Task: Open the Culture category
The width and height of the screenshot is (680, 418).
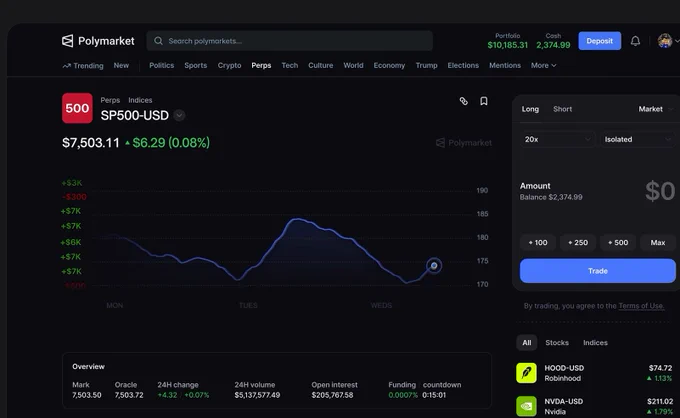Action: point(320,65)
